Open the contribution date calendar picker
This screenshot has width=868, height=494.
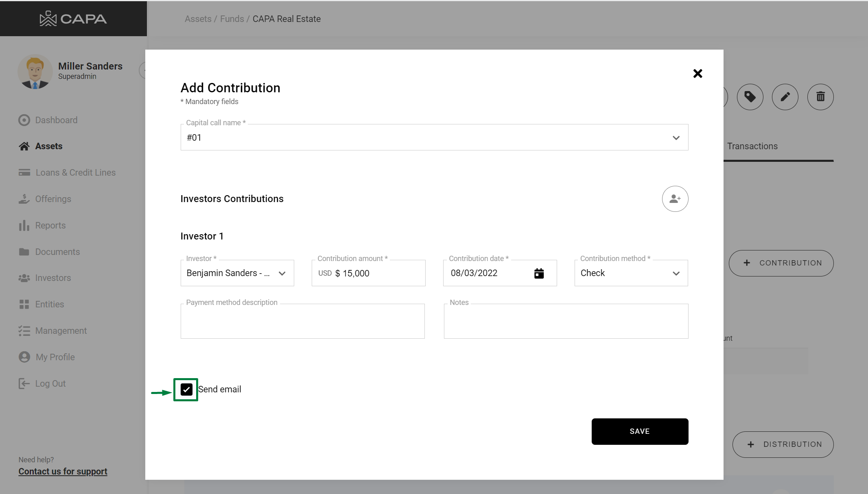coord(539,273)
